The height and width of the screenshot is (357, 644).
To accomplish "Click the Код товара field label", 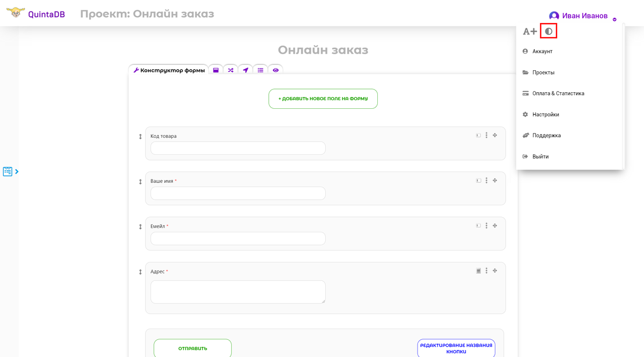I will coord(164,136).
